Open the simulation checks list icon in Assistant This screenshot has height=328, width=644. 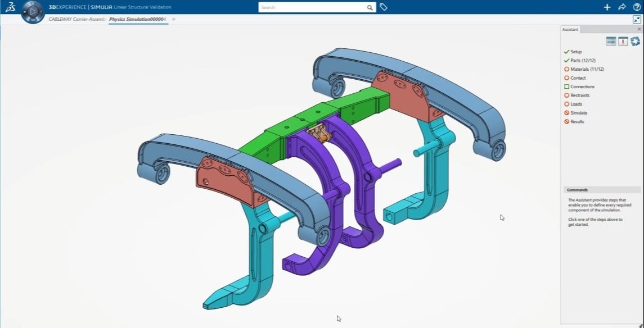point(611,41)
